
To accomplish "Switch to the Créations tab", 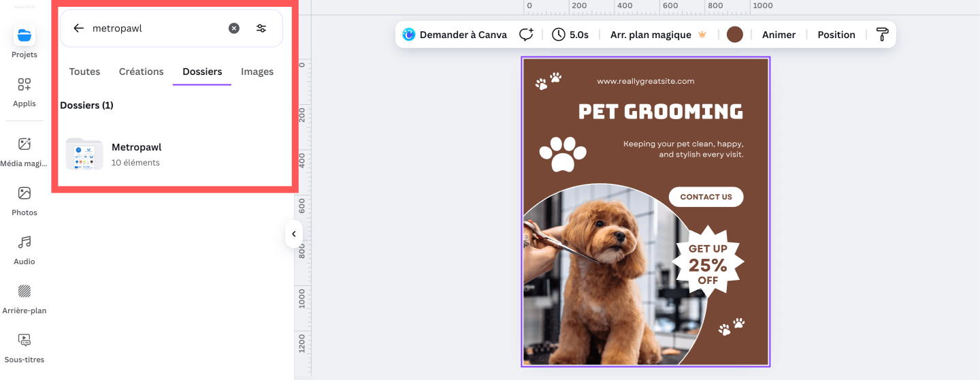I will click(142, 72).
